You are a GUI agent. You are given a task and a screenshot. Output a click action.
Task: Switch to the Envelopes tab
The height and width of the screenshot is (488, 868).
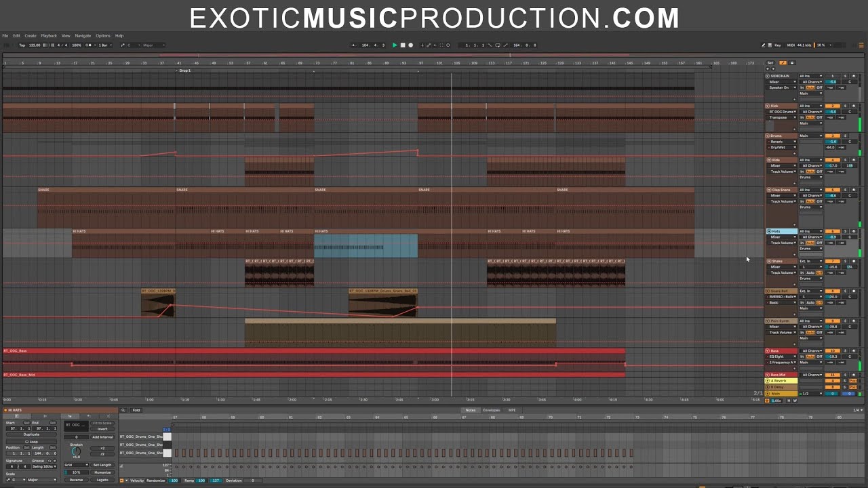tap(491, 410)
